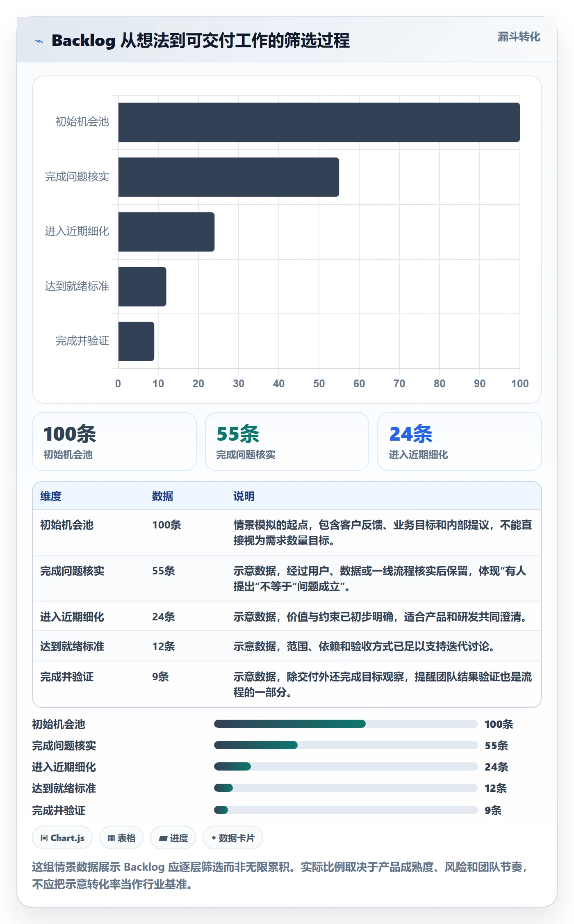Select the 达到就绪标准 table row label
574x924 pixels.
72,646
